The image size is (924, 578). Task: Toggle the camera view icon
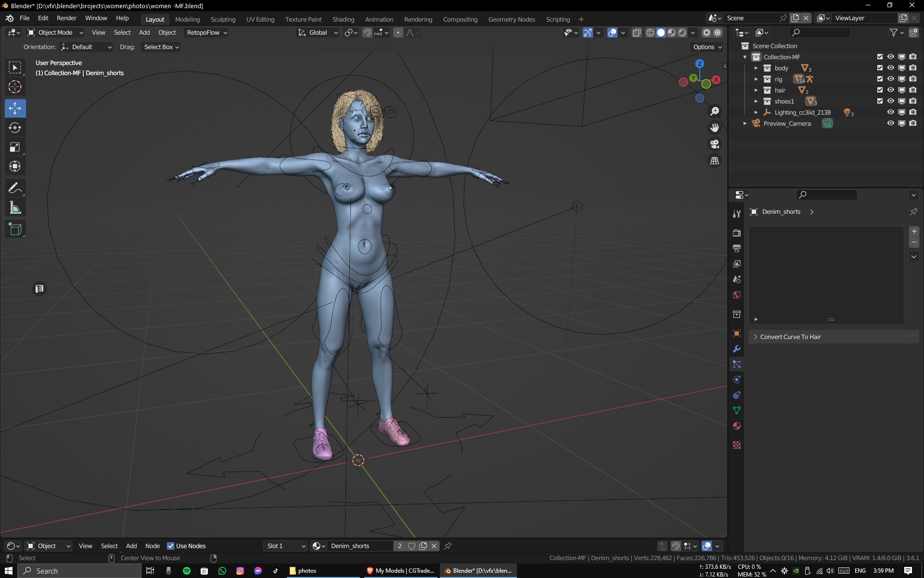715,144
